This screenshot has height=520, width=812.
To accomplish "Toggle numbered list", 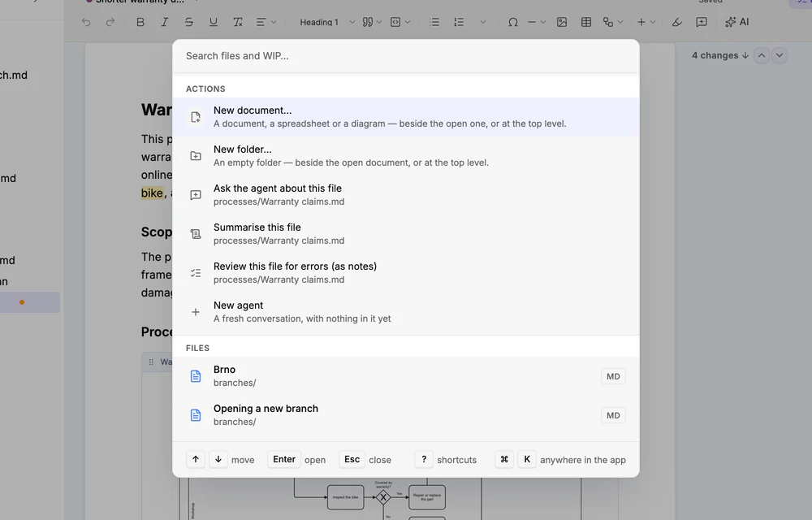I will pos(459,22).
